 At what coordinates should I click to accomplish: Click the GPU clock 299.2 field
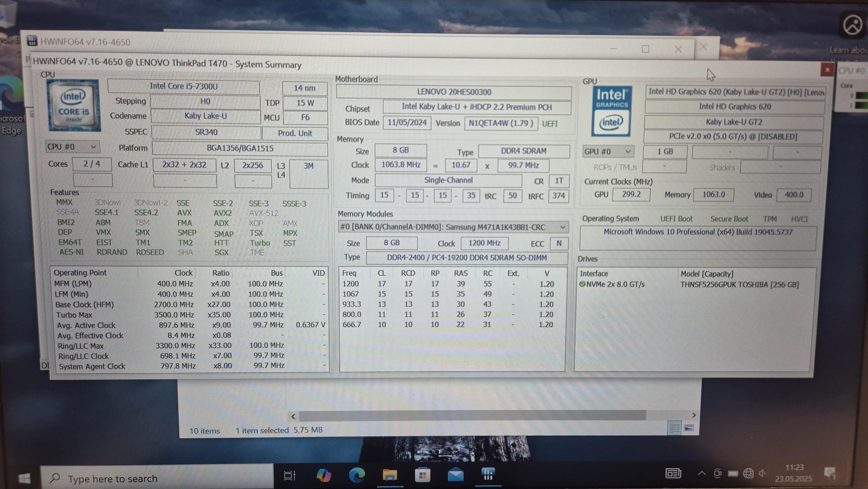click(631, 194)
